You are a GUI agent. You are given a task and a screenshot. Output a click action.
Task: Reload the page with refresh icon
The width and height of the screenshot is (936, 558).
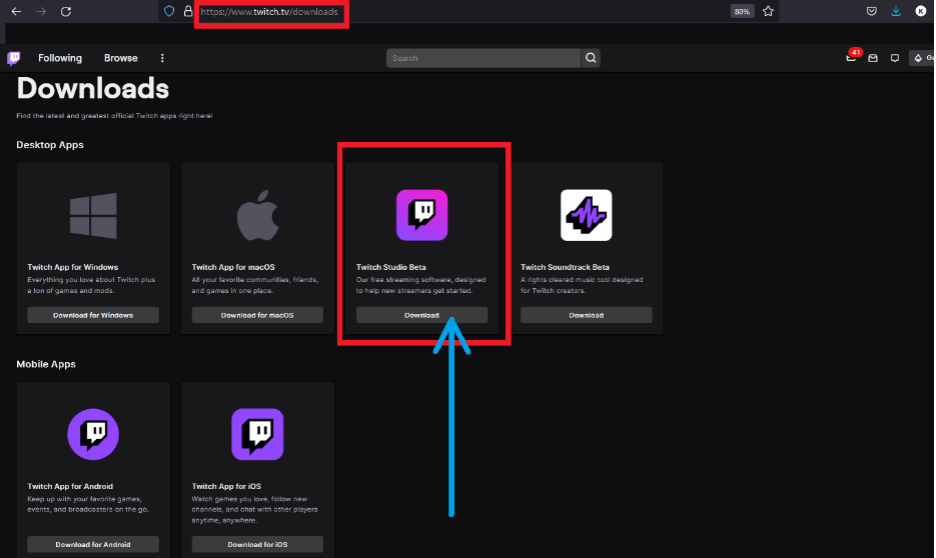coord(66,11)
